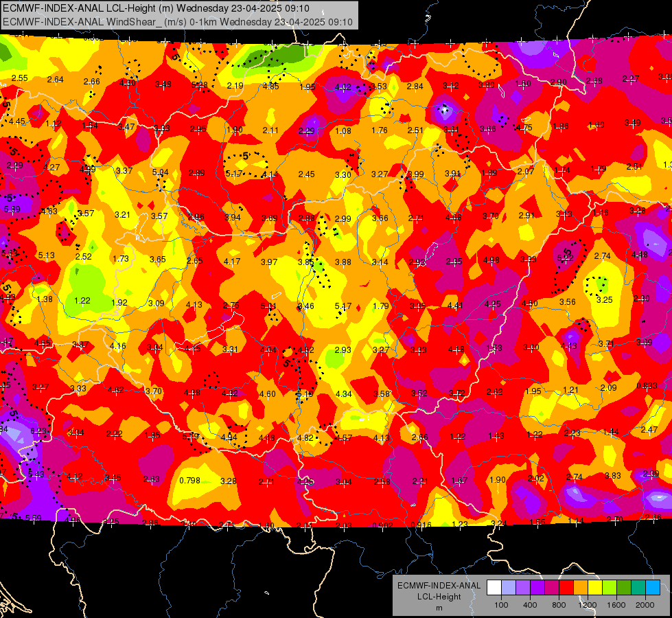Click the wind shear value 4.02
Image resolution: width=672 pixels, height=618 pixels.
pos(343,87)
